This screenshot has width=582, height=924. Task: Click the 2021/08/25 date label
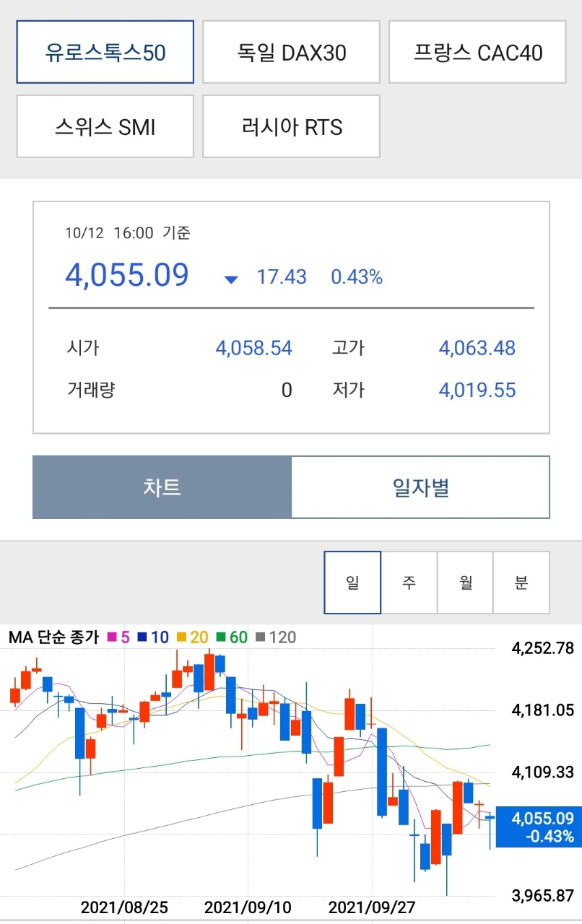tap(124, 907)
